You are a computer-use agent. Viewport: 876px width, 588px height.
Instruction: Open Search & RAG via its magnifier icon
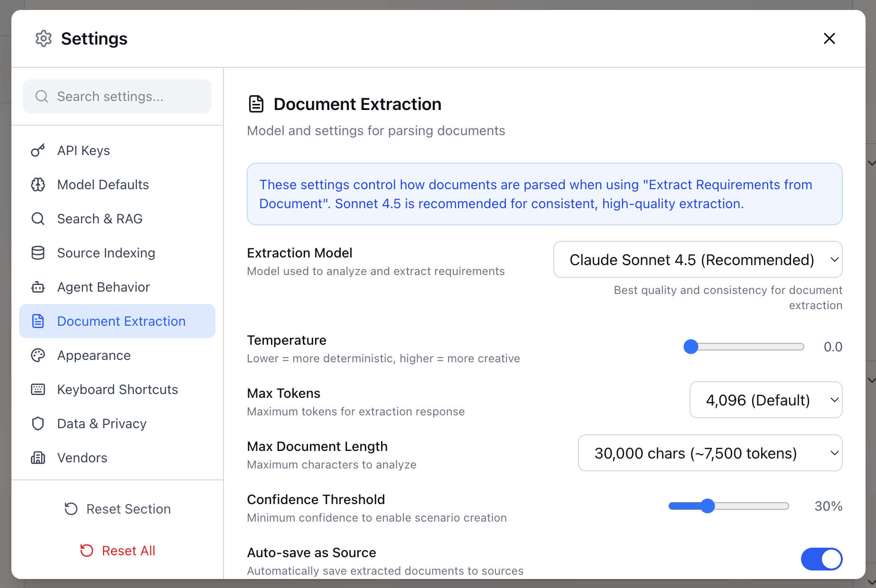pyautogui.click(x=38, y=219)
